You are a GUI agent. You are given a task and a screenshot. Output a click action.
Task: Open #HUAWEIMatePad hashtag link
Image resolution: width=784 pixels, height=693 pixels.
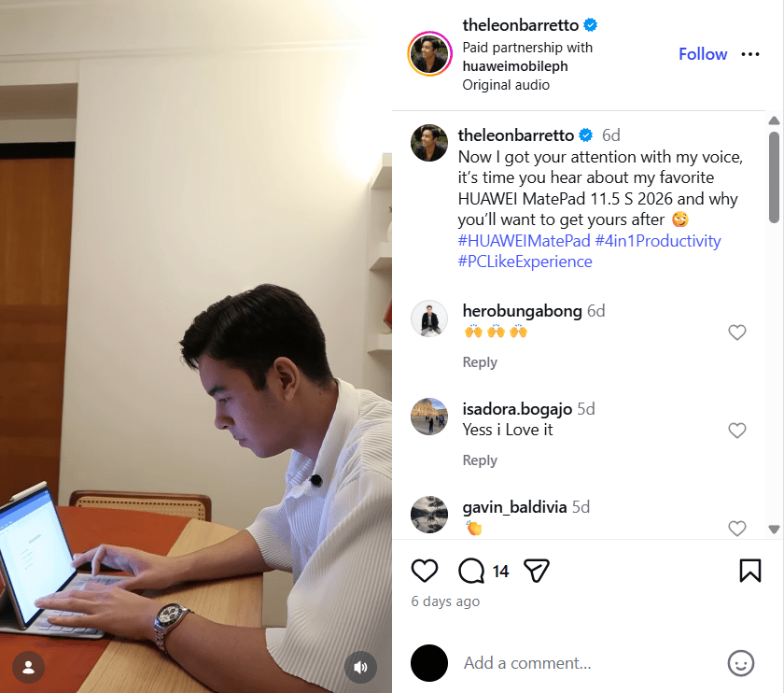[524, 241]
